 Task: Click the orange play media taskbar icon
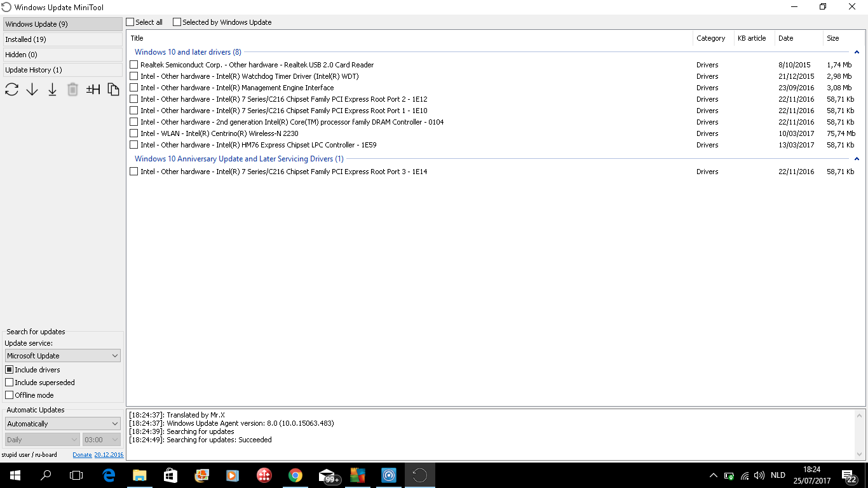point(233,475)
